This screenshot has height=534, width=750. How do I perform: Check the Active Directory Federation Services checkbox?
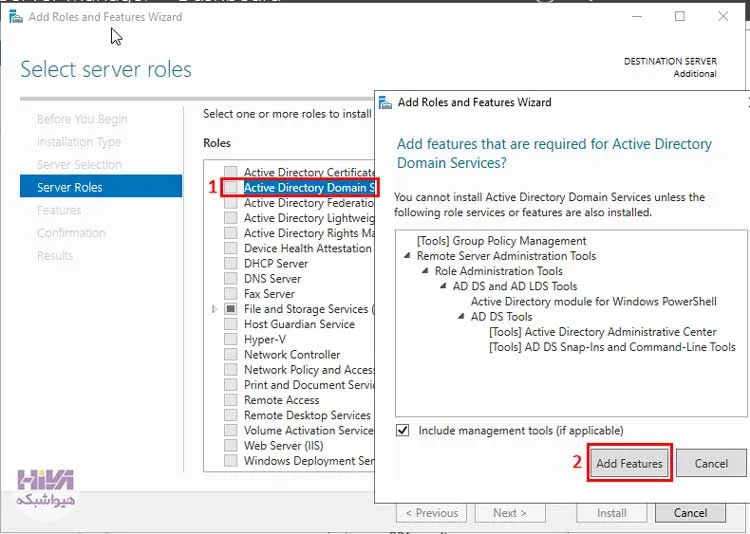pyautogui.click(x=231, y=202)
